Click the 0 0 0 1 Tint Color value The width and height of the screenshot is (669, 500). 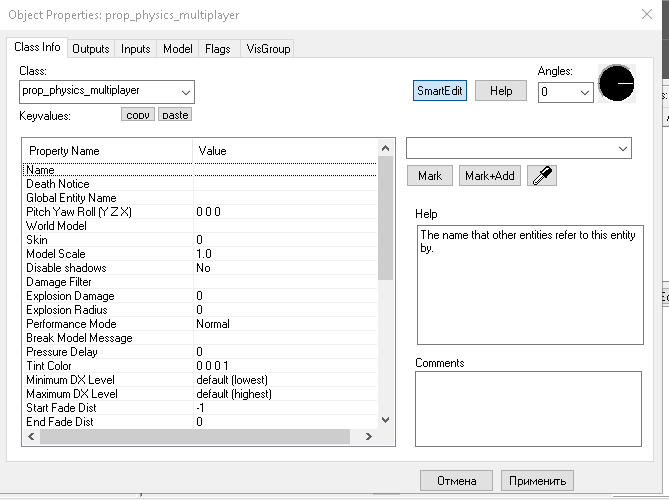click(212, 366)
